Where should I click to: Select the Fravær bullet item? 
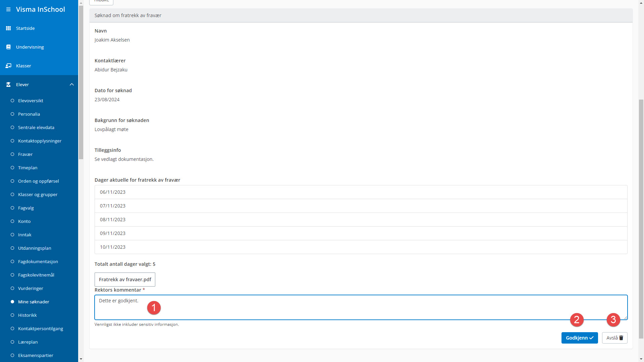click(12, 154)
